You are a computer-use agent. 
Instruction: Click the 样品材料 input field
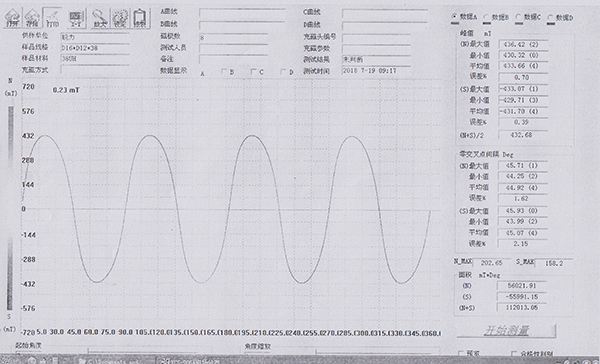(x=95, y=59)
